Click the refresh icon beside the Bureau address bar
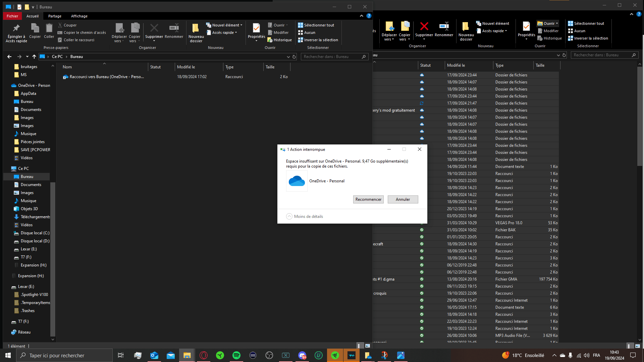The width and height of the screenshot is (644, 362). 294,57
